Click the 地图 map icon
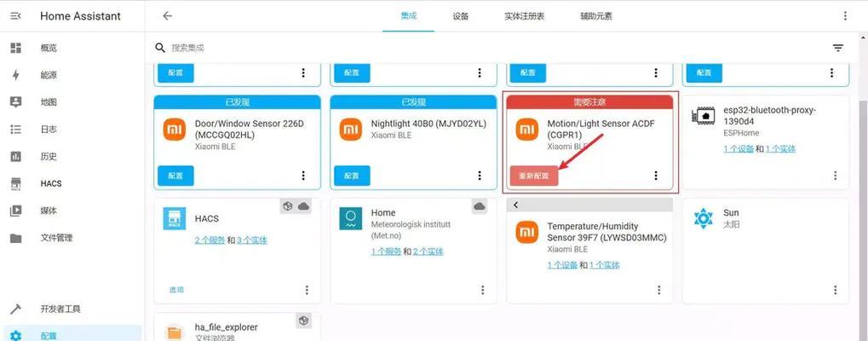Image resolution: width=868 pixels, height=341 pixels. (15, 102)
